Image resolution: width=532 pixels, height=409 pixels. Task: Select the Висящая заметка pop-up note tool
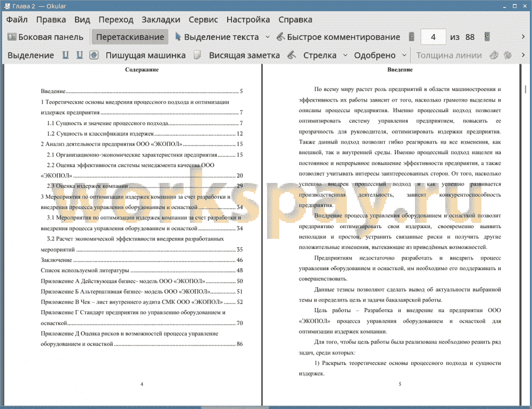[244, 55]
